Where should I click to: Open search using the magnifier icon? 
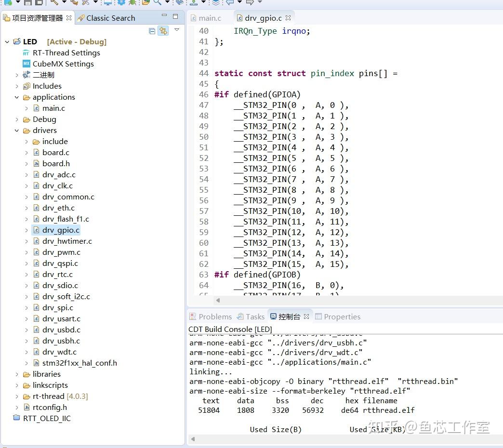pyautogui.click(x=158, y=3)
